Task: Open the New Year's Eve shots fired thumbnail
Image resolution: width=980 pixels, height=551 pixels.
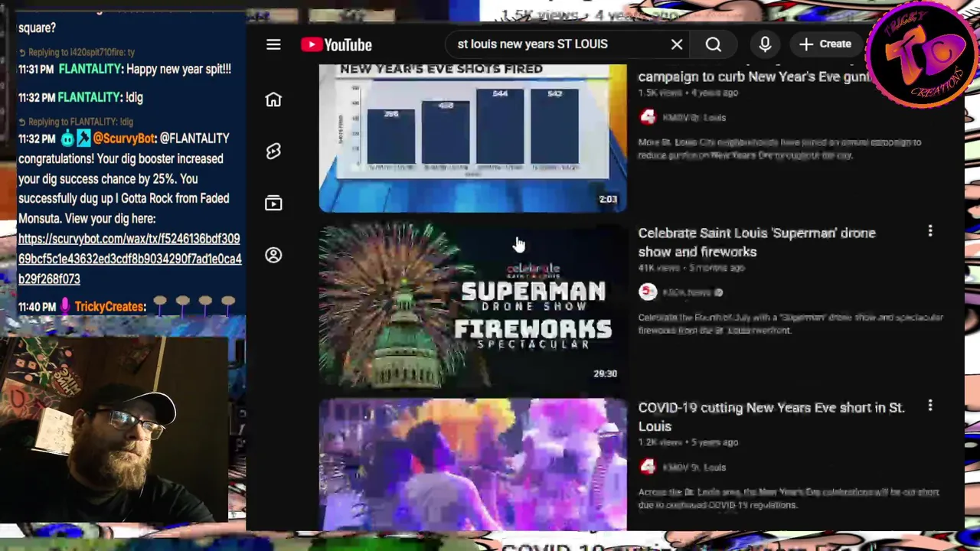Action: (472, 138)
